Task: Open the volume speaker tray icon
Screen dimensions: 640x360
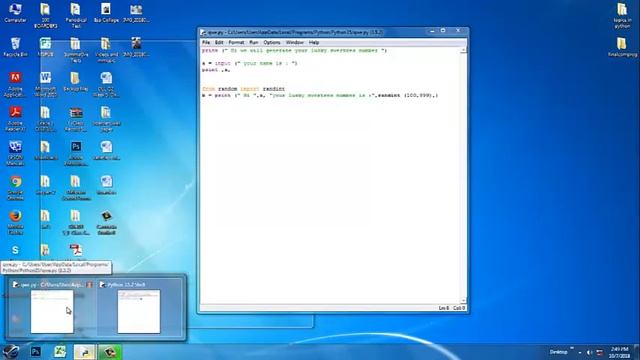Action: tap(589, 352)
